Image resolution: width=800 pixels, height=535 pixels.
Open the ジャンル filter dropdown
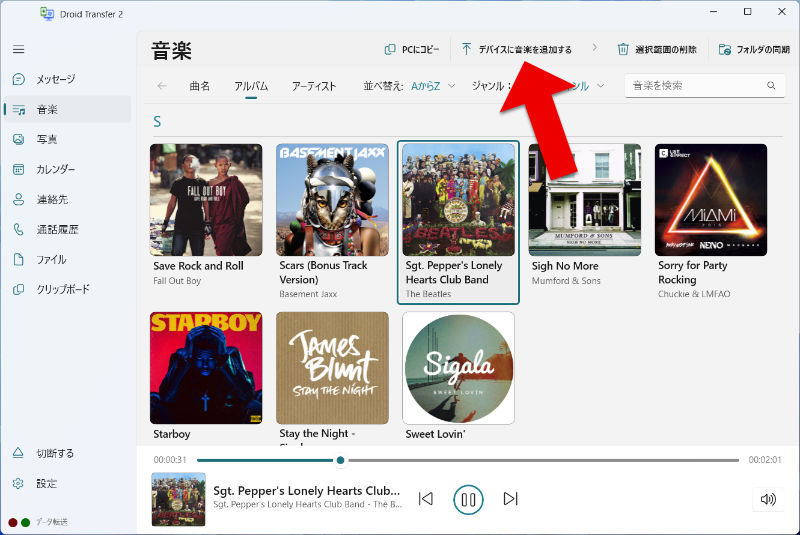[582, 86]
